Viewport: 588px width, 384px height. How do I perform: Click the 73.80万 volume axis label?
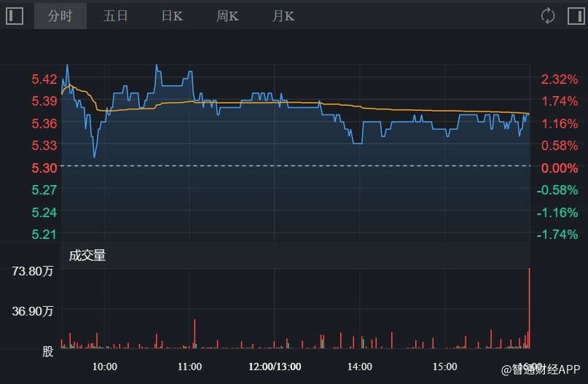pyautogui.click(x=33, y=271)
